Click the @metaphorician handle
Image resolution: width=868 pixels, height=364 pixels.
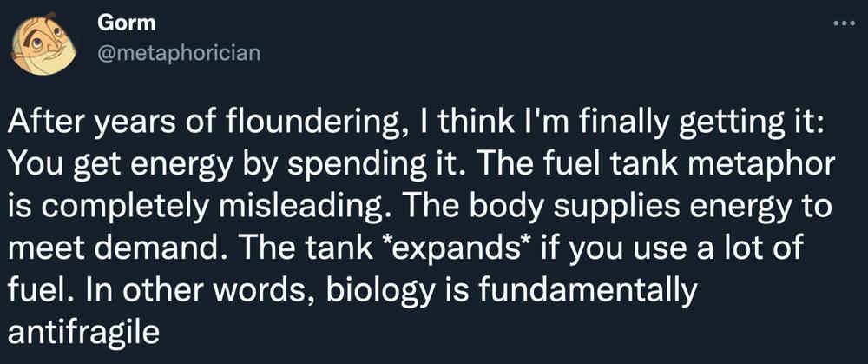pyautogui.click(x=178, y=53)
